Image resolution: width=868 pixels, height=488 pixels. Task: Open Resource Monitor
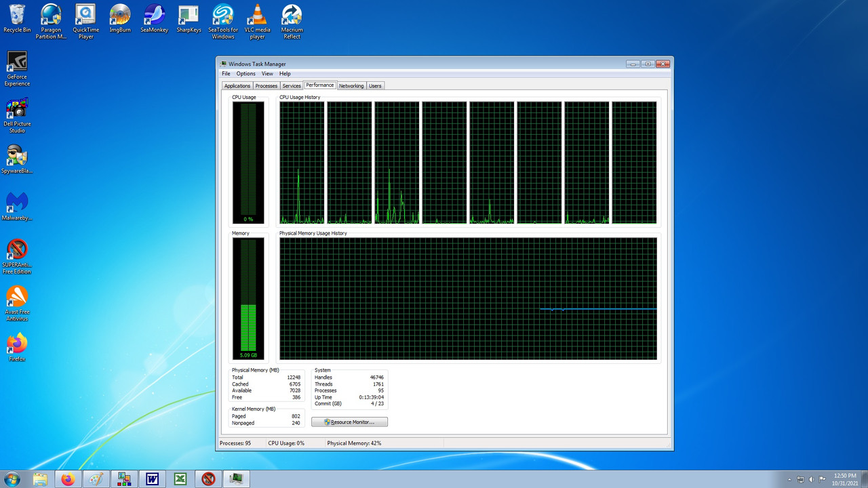pyautogui.click(x=349, y=422)
